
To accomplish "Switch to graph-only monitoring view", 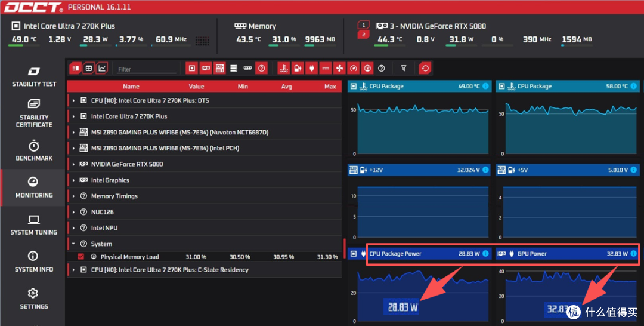I will point(102,68).
